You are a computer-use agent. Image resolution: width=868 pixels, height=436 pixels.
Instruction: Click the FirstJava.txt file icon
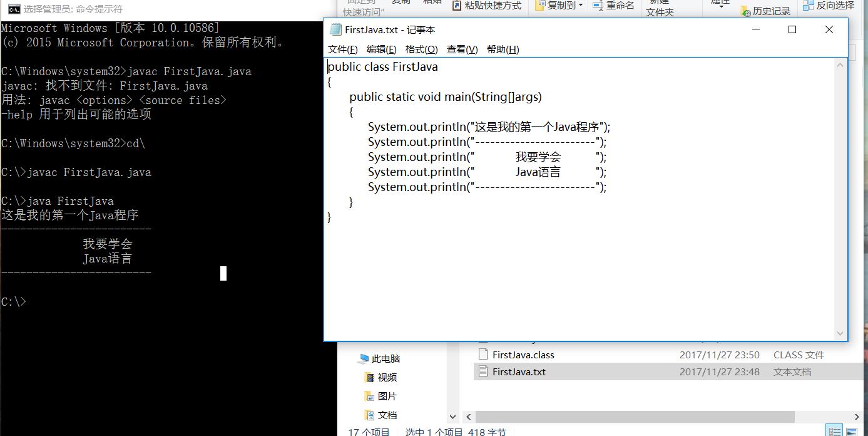click(x=483, y=371)
